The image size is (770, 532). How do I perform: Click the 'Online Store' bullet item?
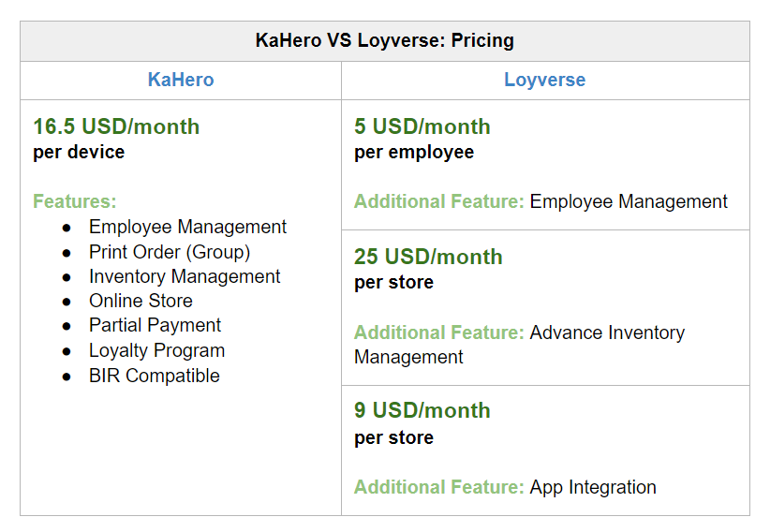(141, 301)
